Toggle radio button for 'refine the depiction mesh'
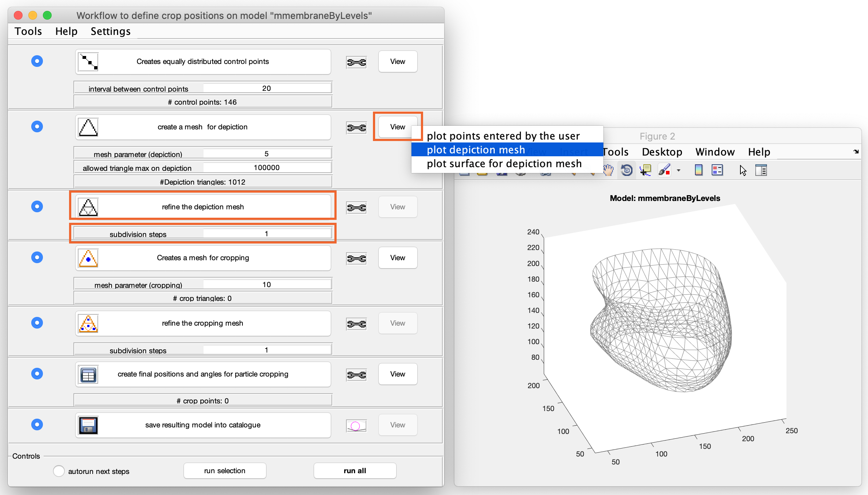This screenshot has height=495, width=868. click(37, 206)
